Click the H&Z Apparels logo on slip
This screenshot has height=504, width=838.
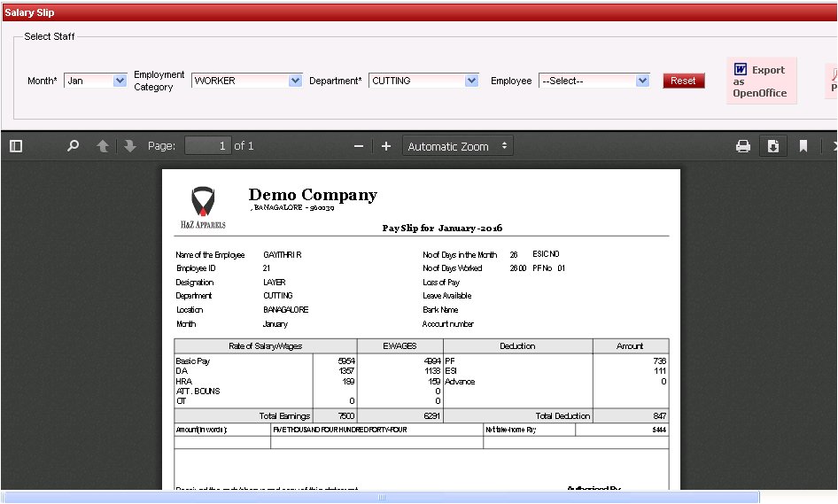(x=203, y=207)
